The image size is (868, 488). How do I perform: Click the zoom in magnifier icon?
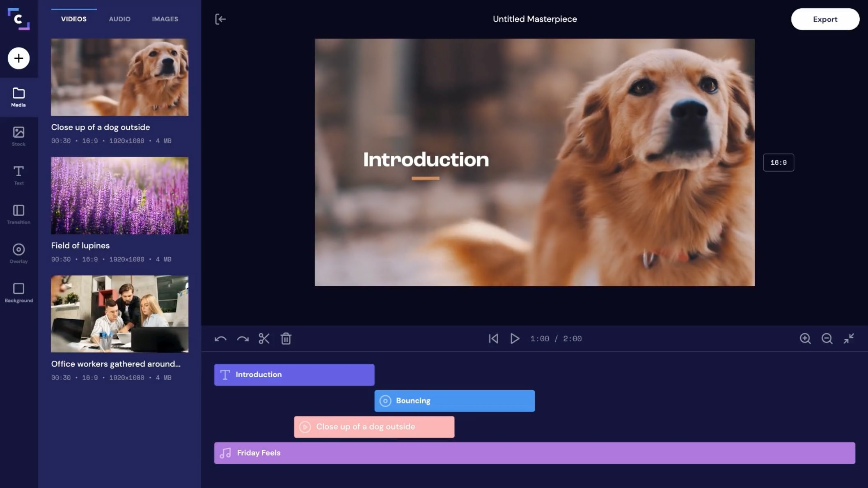coord(805,338)
